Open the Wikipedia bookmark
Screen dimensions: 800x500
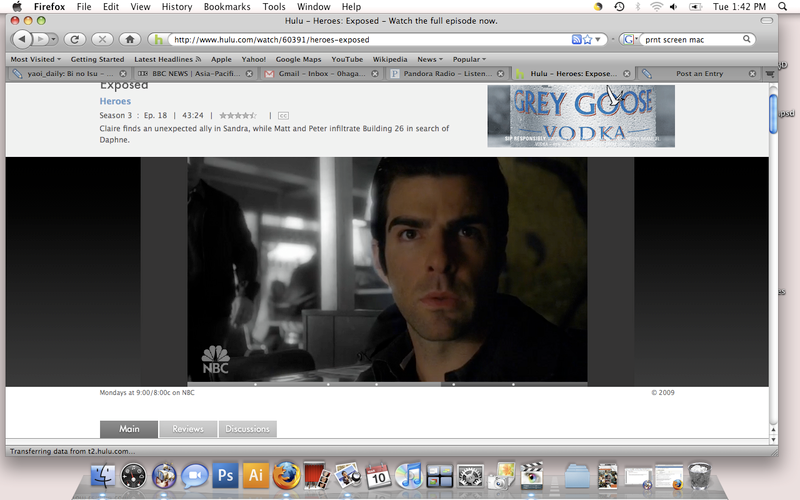[390, 59]
